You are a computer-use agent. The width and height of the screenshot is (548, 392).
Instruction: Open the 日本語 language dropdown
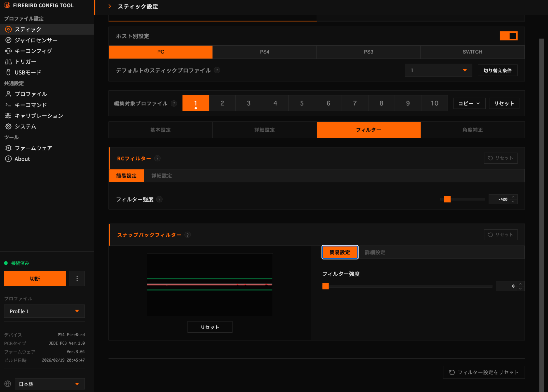(x=50, y=384)
